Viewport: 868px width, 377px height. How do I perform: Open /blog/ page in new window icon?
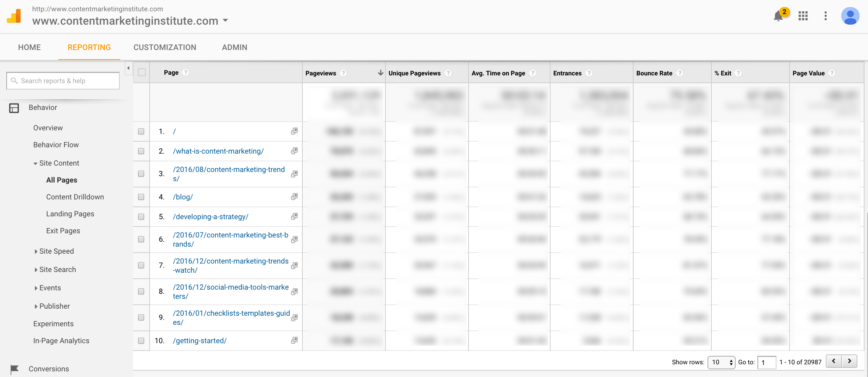294,197
